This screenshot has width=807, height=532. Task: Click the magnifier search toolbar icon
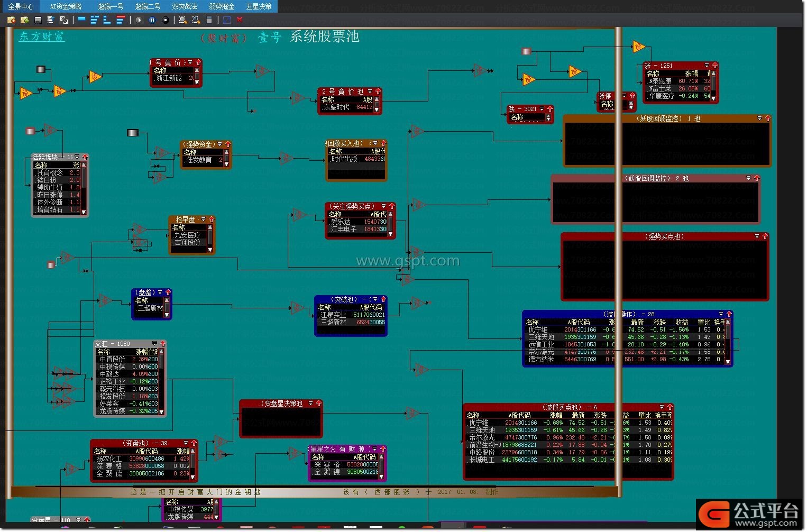point(182,20)
